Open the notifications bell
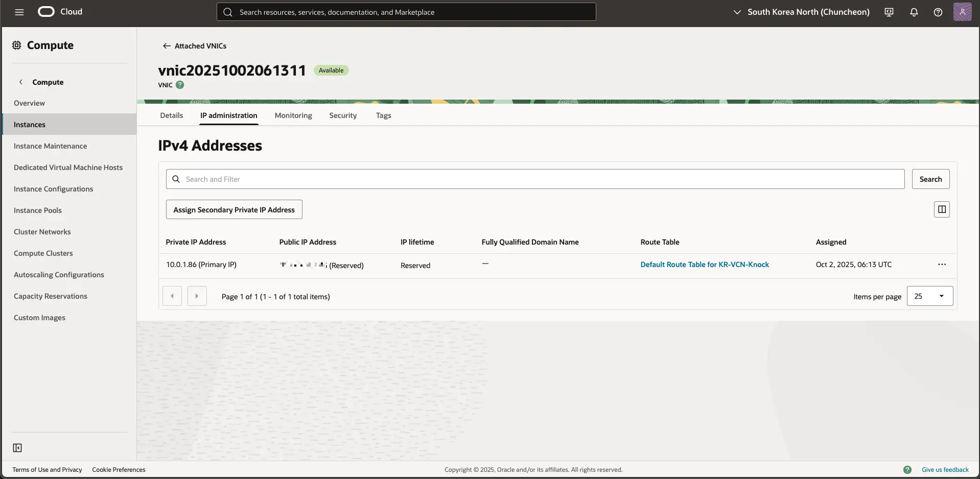This screenshot has width=980, height=479. (914, 12)
